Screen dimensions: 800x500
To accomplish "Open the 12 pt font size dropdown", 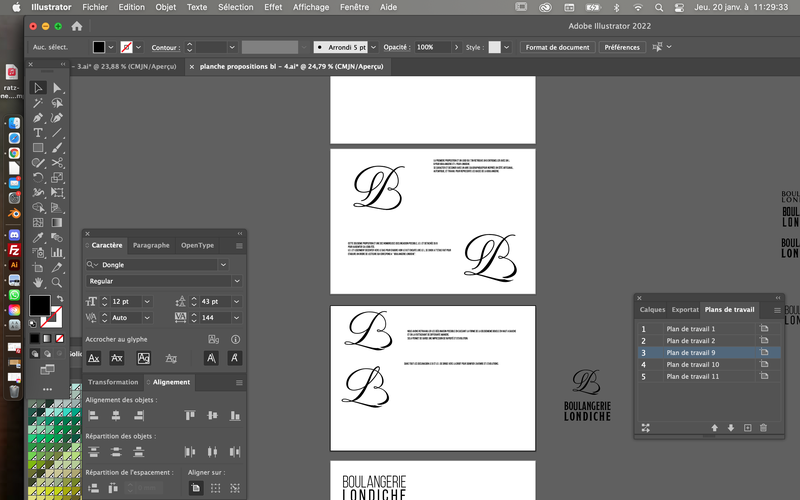I will 147,302.
